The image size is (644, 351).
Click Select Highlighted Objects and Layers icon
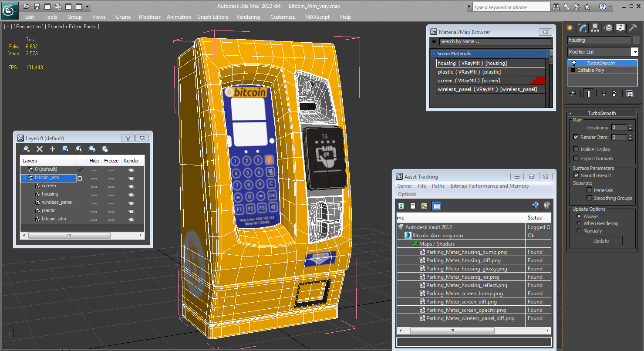[66, 149]
